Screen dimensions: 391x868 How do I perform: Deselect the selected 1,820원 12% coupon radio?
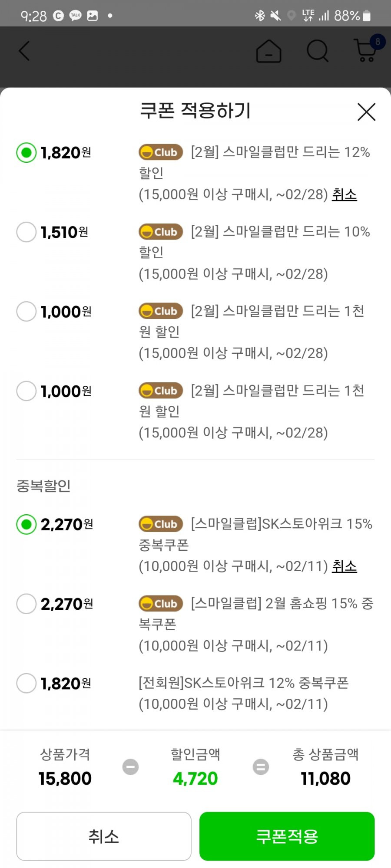pos(26,152)
